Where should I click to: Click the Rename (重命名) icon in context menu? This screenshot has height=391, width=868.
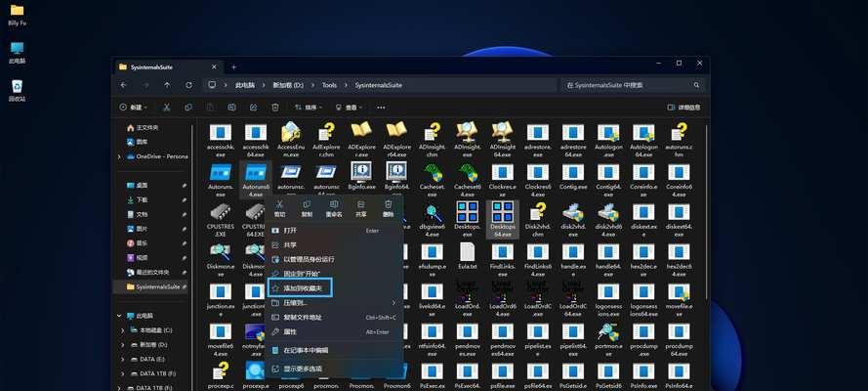point(334,205)
